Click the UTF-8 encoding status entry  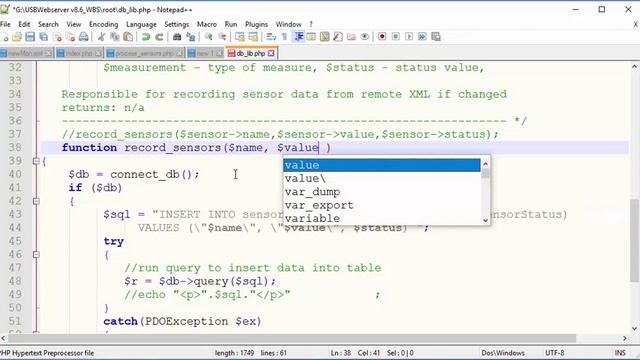click(554, 353)
